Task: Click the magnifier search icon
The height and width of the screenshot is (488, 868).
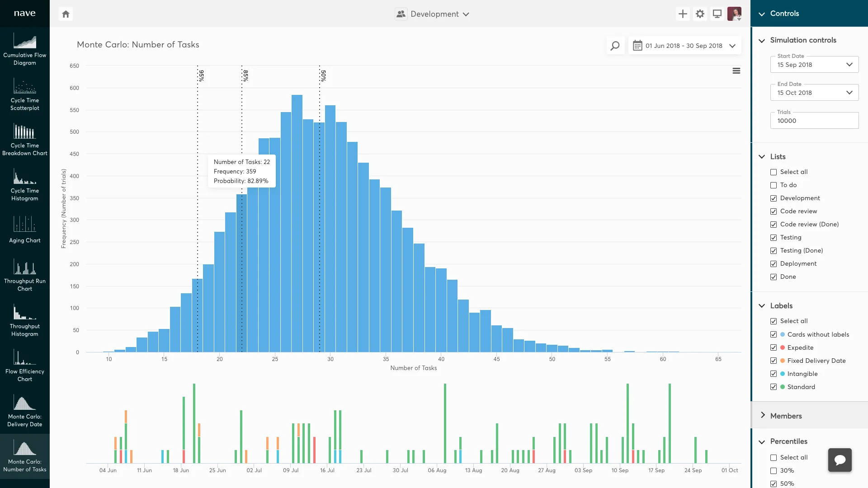Action: [615, 46]
